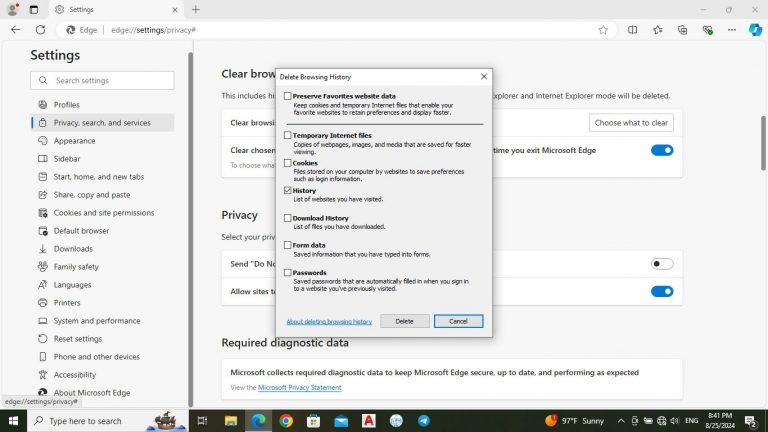Click the settings page vertical scrollbar
768x432 pixels.
click(763, 143)
